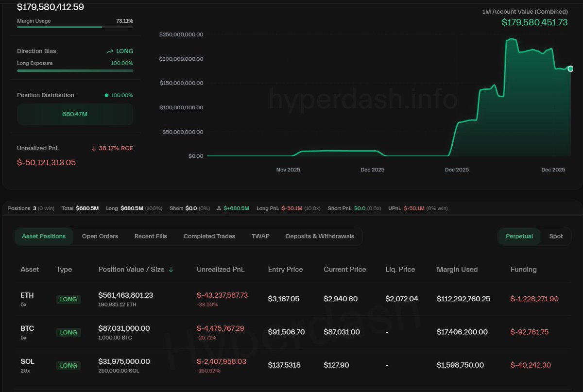The height and width of the screenshot is (392, 583).
Task: View the Completed Trades tab
Action: 209,236
